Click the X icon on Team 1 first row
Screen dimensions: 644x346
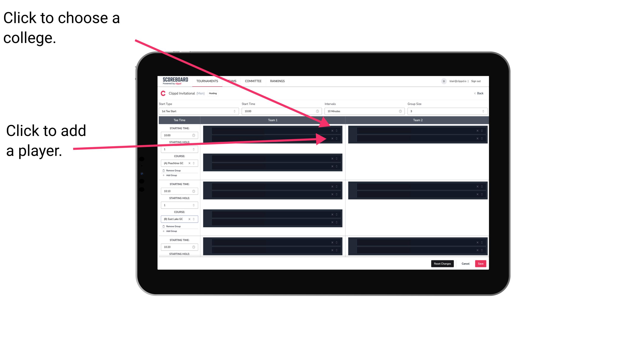(332, 131)
